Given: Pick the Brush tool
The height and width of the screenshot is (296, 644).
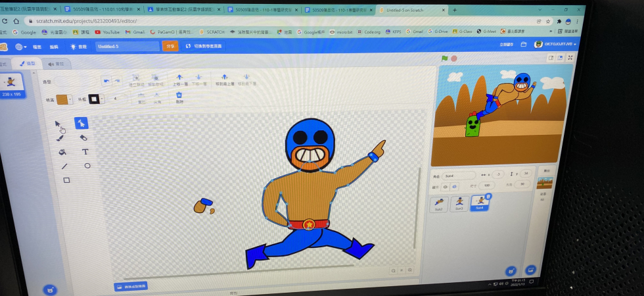Looking at the screenshot, I should point(60,137).
